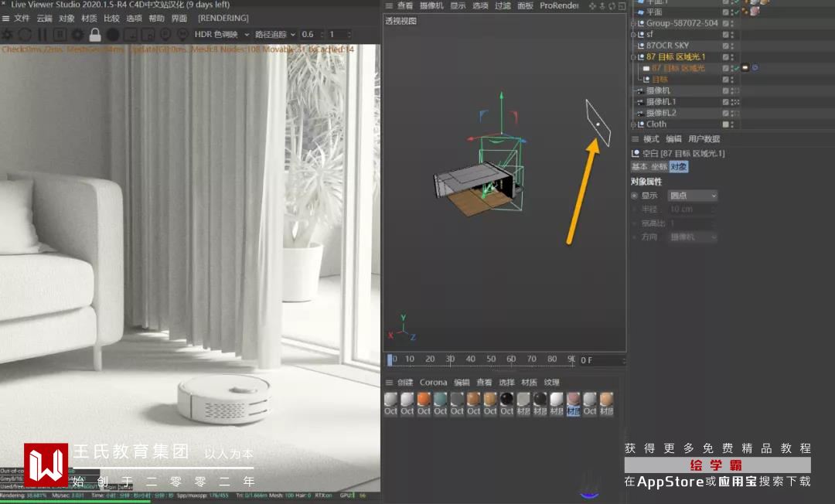Screen dimensions: 835x504
Task: Expand the Group-587072-504 tree node
Action: [x=633, y=23]
